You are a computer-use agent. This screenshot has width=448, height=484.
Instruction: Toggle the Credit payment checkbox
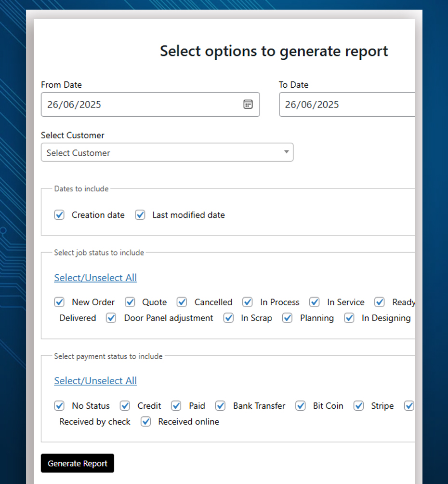point(125,405)
